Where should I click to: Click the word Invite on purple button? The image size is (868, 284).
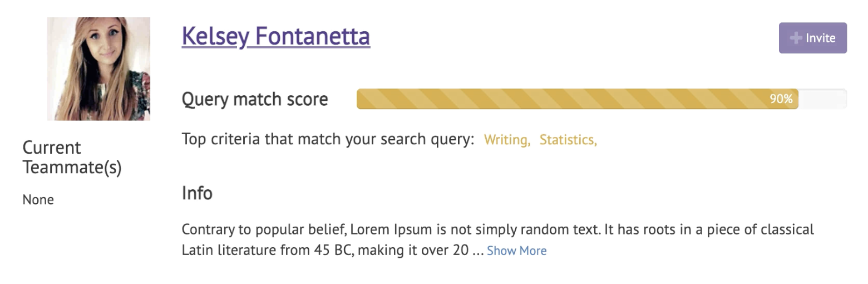tap(821, 38)
